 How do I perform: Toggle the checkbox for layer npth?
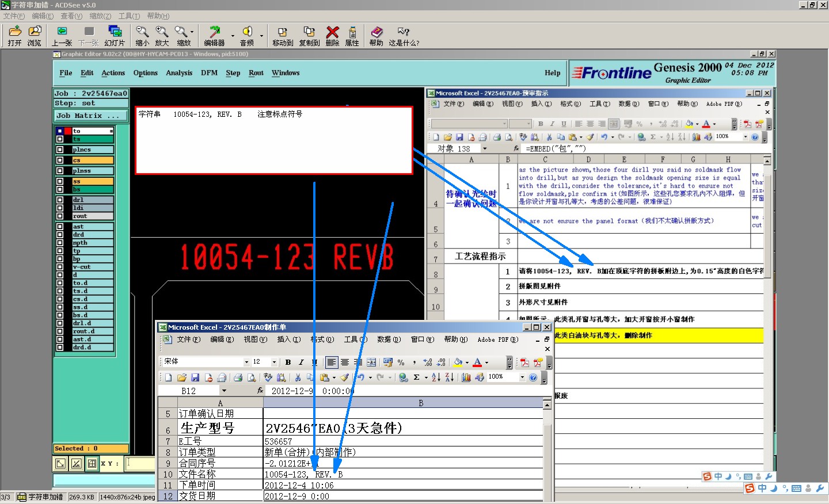[60, 243]
